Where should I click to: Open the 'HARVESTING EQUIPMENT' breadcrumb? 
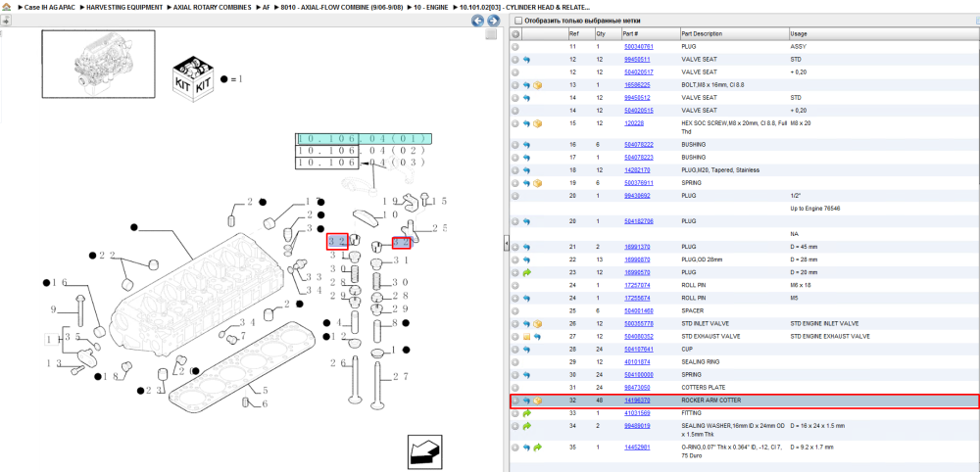[x=124, y=7]
